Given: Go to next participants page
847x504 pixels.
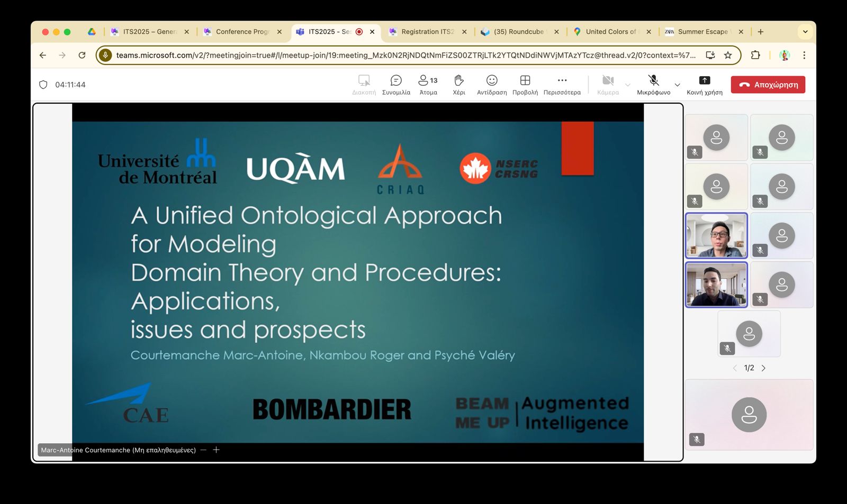Looking at the screenshot, I should (x=763, y=368).
